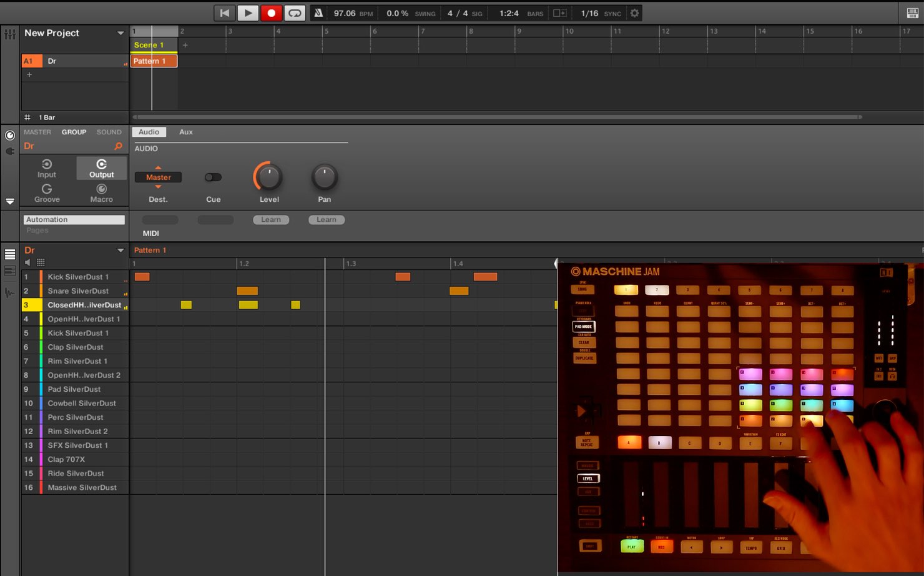Click the Restart transport button
This screenshot has height=576, width=924.
pyautogui.click(x=224, y=13)
